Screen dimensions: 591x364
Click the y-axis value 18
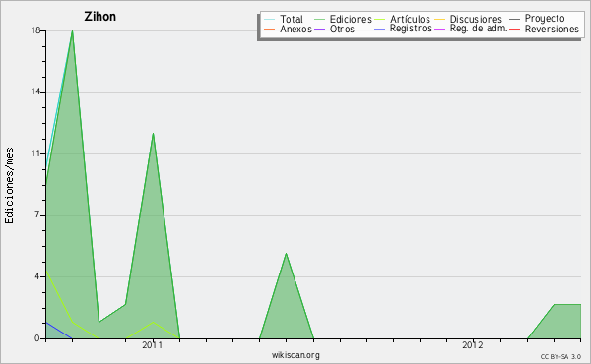coord(35,30)
